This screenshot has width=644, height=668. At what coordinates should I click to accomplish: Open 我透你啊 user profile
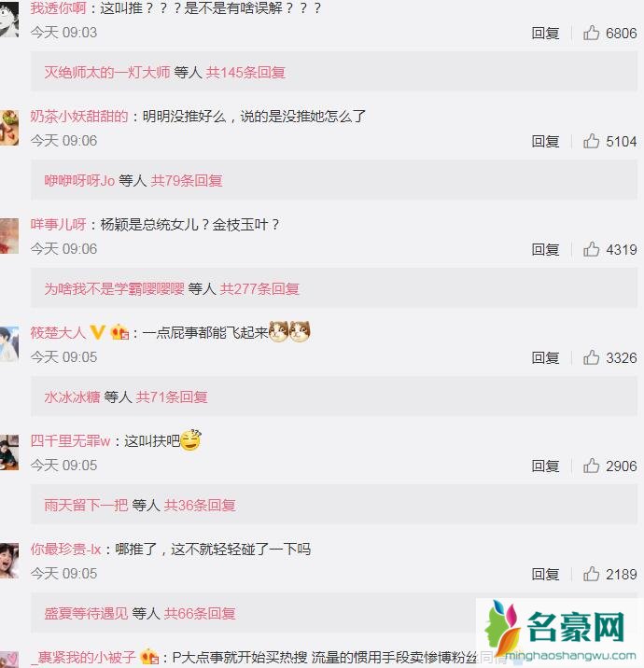point(58,7)
